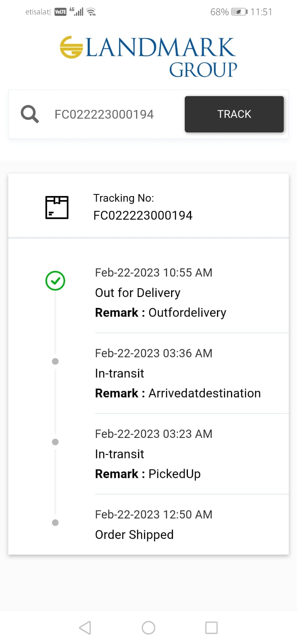Tap the tracking number FC022223000194 in card
Screen dimensions: 297x644
point(143,216)
